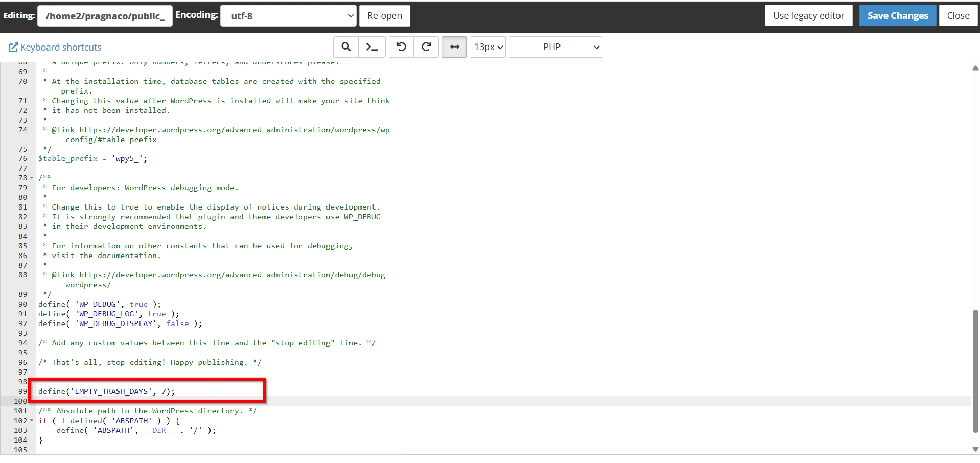
Task: Collapse the if block at line 102
Action: point(32,421)
